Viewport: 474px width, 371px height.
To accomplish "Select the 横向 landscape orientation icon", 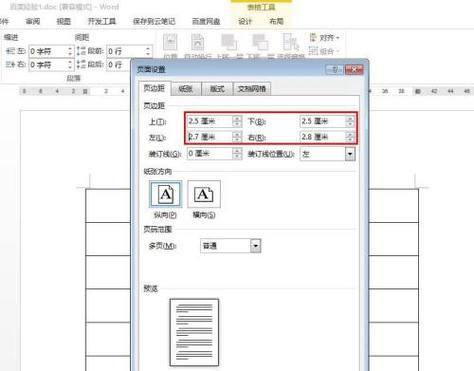I will coord(204,194).
